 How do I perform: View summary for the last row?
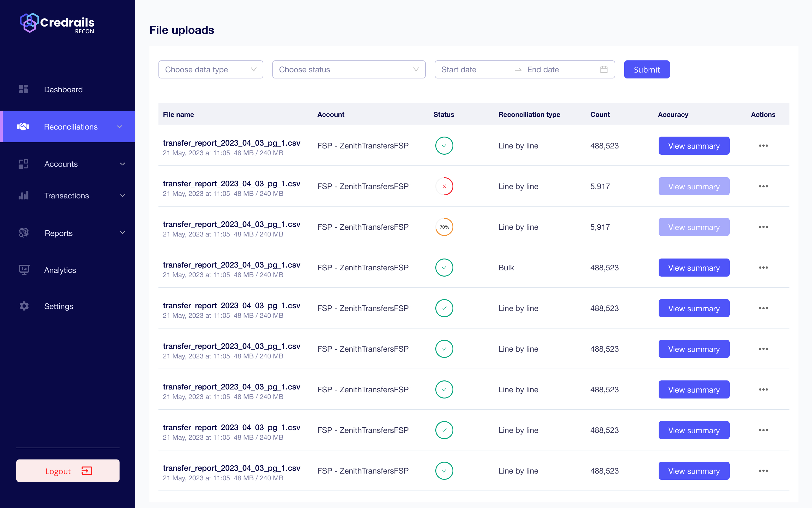(694, 471)
